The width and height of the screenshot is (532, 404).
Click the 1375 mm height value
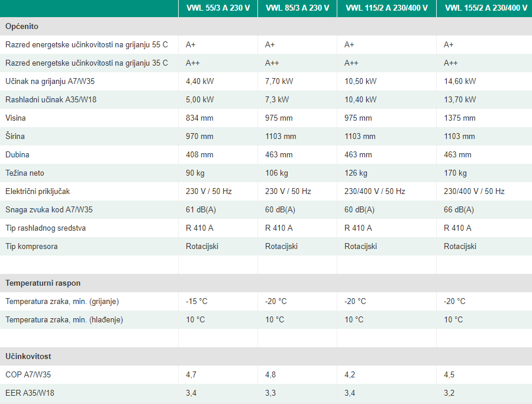460,118
